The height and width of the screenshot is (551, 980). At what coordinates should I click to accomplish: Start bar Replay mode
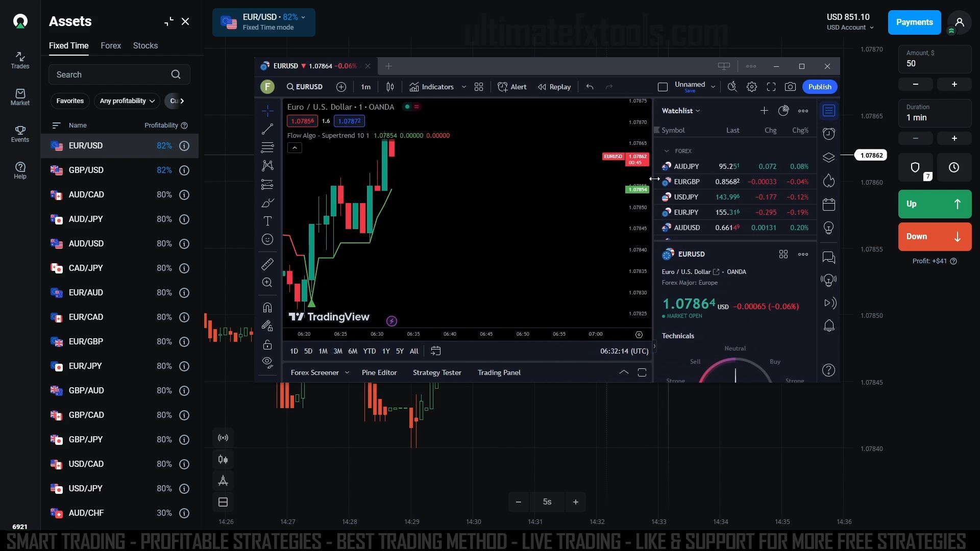click(554, 87)
